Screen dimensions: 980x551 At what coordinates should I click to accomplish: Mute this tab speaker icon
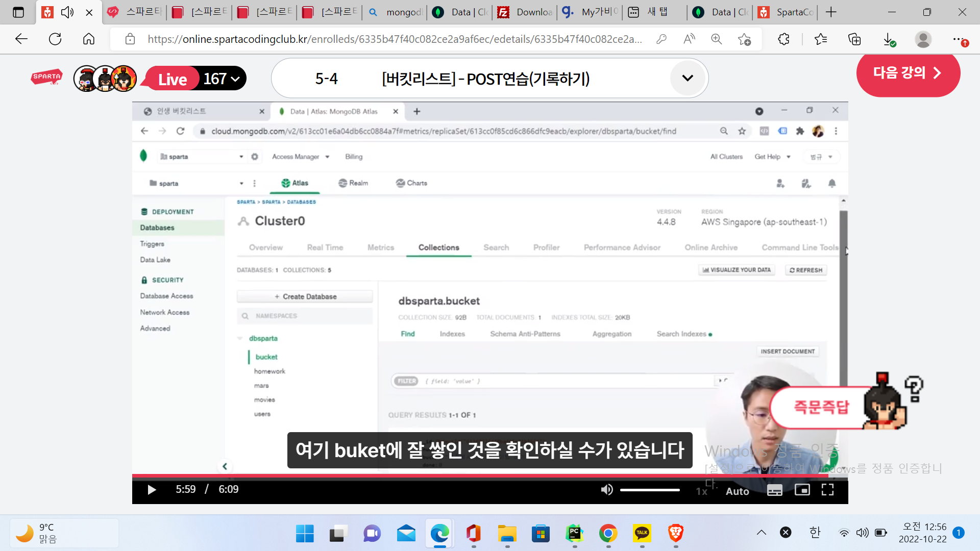tap(67, 12)
